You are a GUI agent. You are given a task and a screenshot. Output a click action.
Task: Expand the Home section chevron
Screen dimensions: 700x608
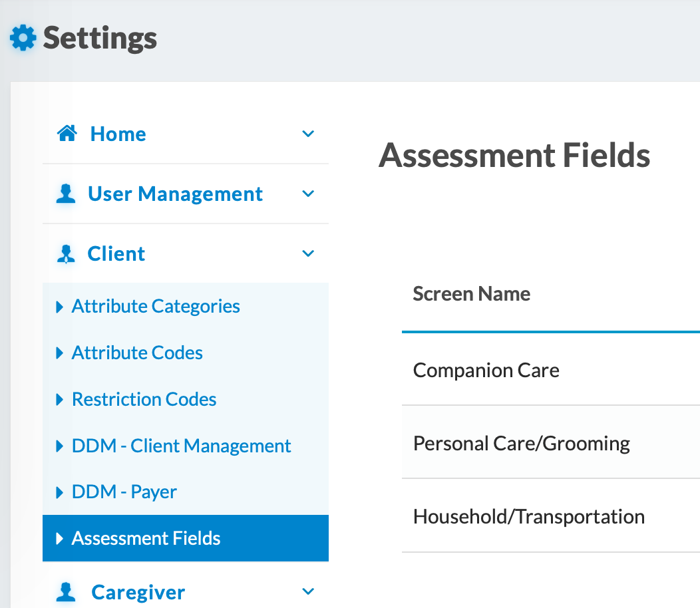pyautogui.click(x=308, y=134)
